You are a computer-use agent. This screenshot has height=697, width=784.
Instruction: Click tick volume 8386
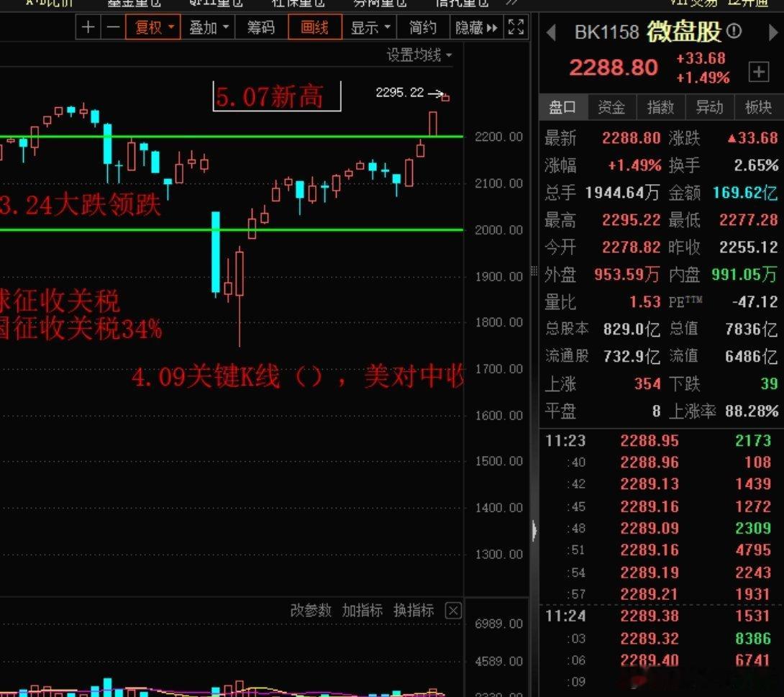752,639
